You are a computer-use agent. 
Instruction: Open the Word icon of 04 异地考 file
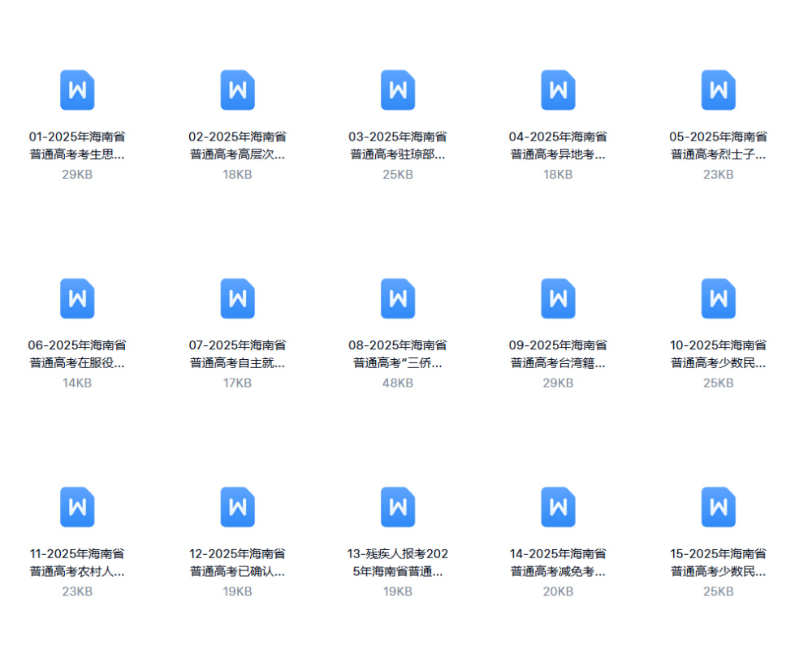(558, 90)
